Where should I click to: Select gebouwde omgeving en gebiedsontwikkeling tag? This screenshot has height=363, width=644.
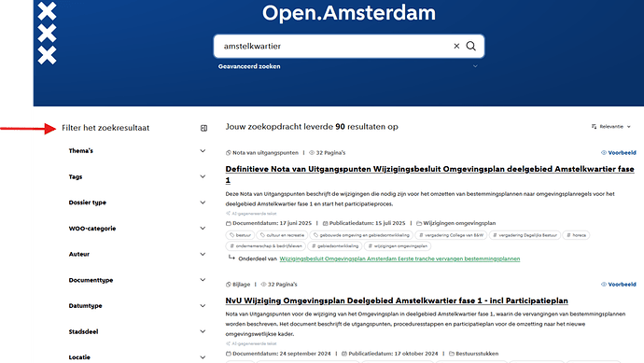click(361, 235)
